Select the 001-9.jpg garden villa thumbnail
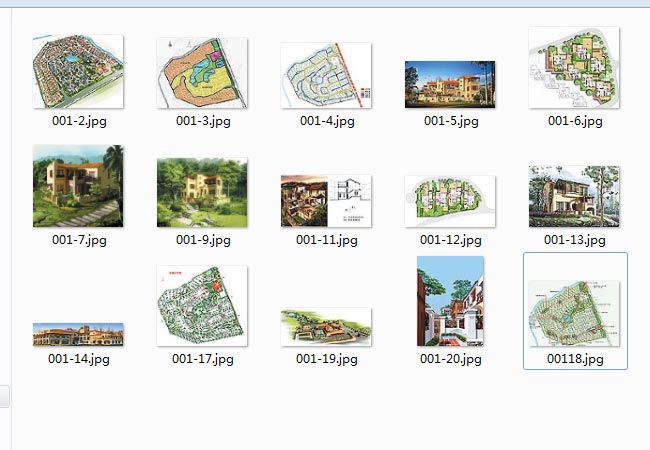Viewport: 650px width, 450px height. click(x=202, y=192)
